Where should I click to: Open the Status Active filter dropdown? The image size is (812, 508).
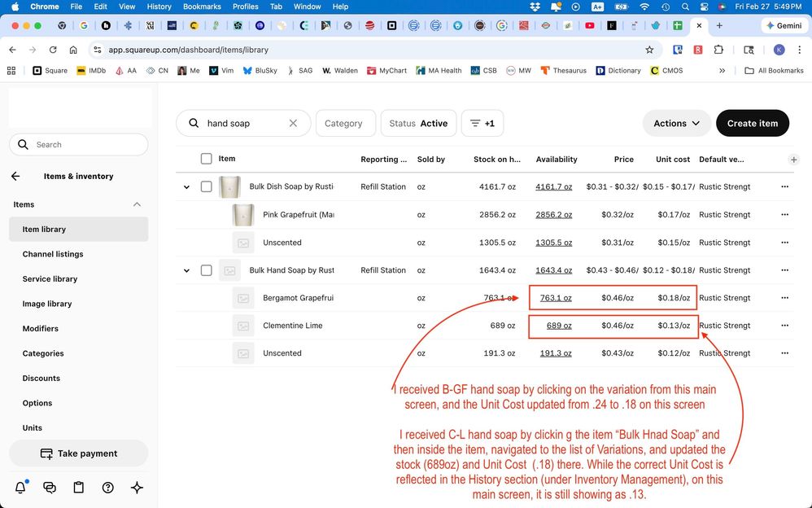(418, 124)
